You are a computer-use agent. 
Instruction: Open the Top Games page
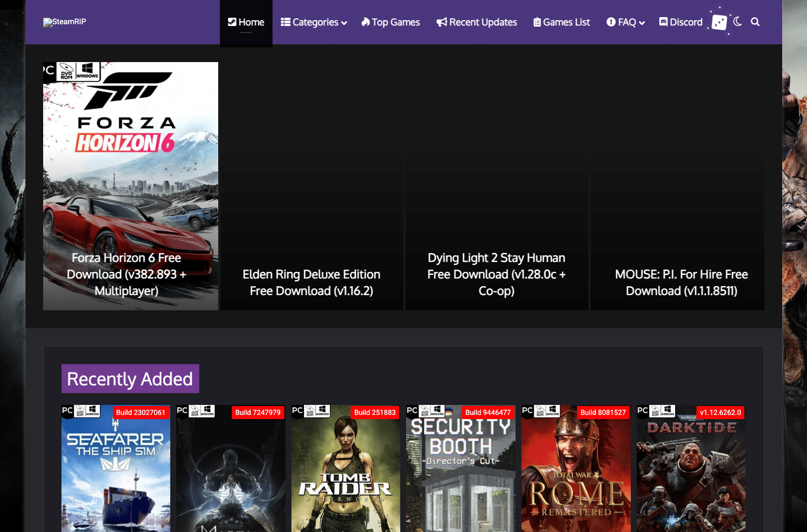pyautogui.click(x=391, y=22)
